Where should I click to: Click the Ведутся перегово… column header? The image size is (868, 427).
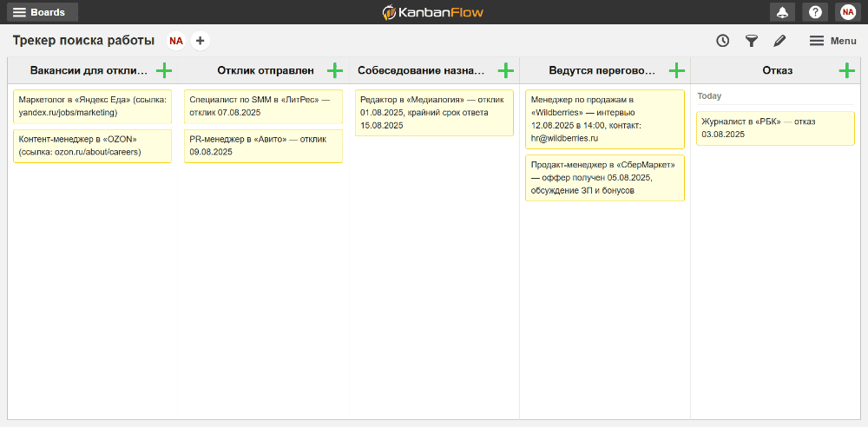pyautogui.click(x=602, y=71)
